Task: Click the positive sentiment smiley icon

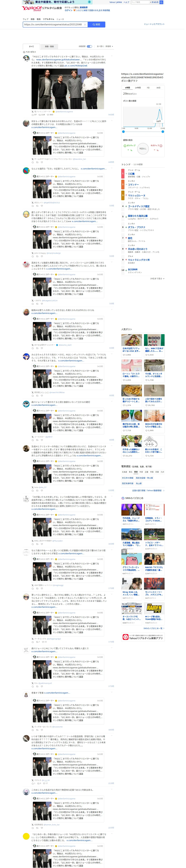Action: point(125,146)
